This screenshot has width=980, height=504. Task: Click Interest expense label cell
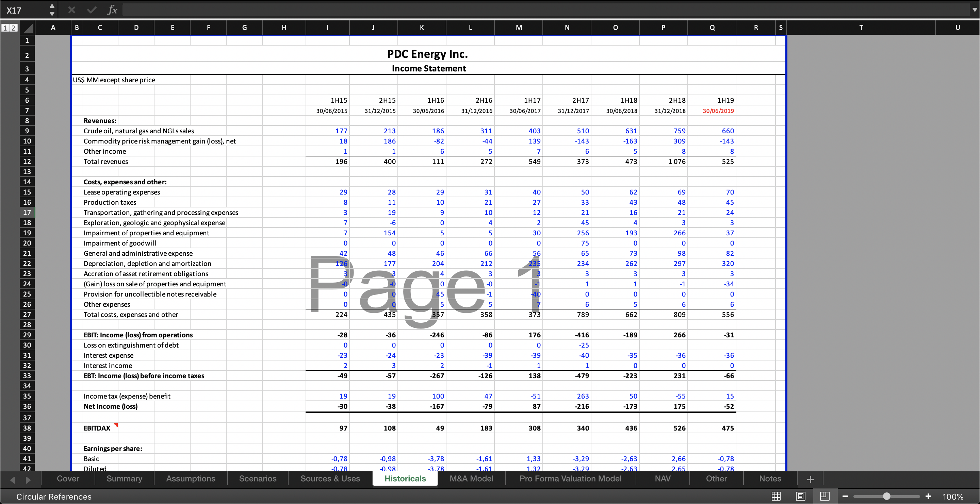click(109, 355)
